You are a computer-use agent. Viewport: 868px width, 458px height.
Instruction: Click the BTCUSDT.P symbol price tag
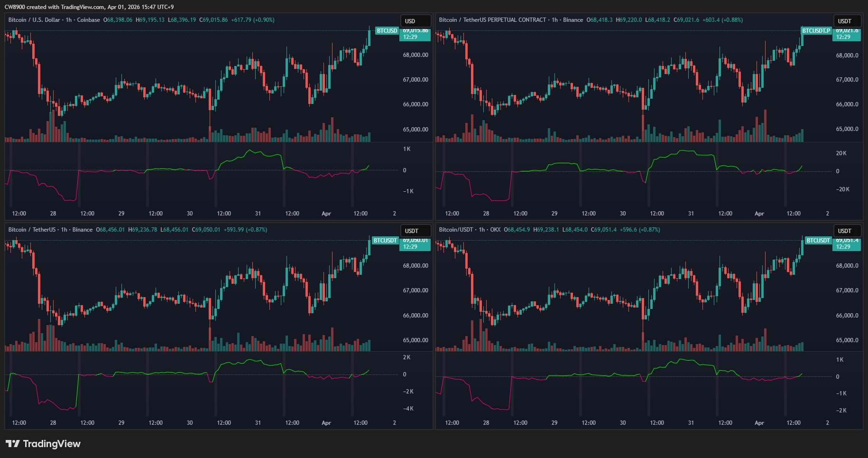tap(816, 31)
